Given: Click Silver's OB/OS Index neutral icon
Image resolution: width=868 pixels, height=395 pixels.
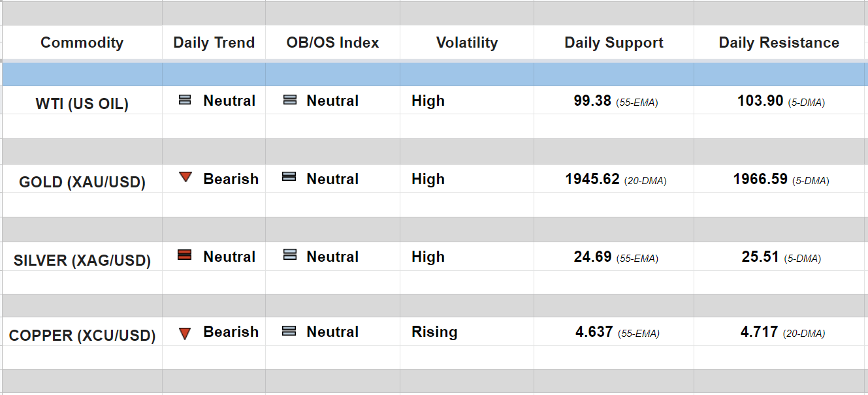Looking at the screenshot, I should [x=289, y=255].
